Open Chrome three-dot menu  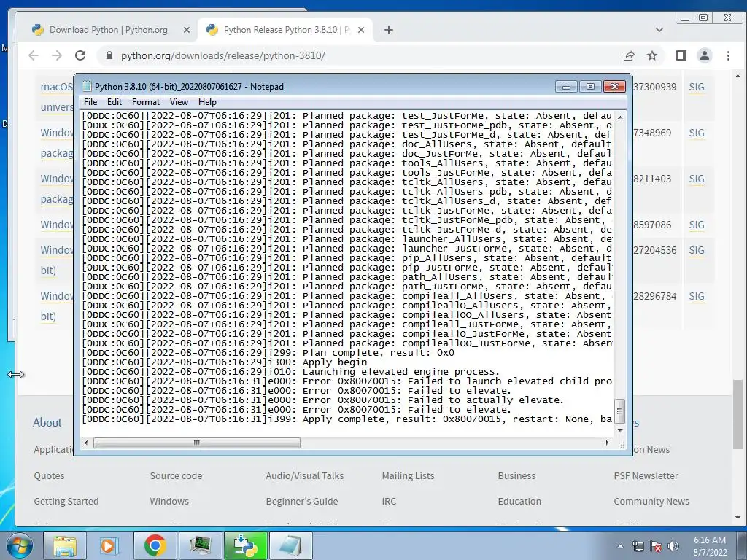click(x=728, y=55)
